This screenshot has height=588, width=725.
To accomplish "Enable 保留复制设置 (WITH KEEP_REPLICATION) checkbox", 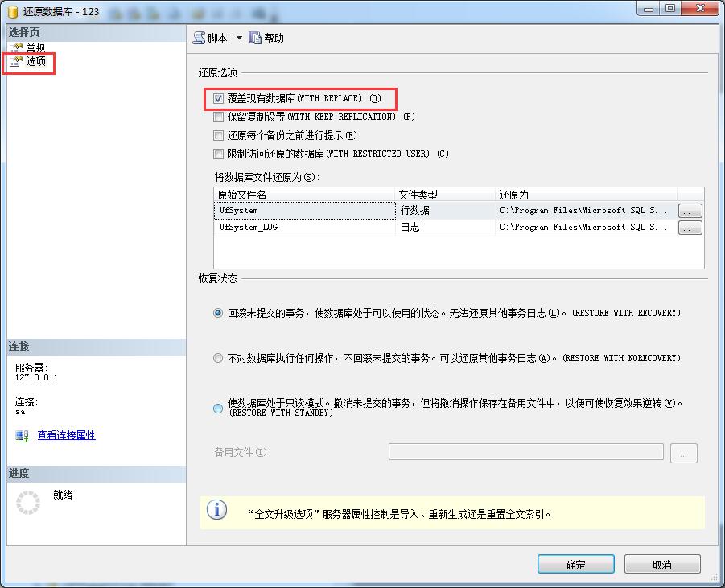I will point(218,117).
